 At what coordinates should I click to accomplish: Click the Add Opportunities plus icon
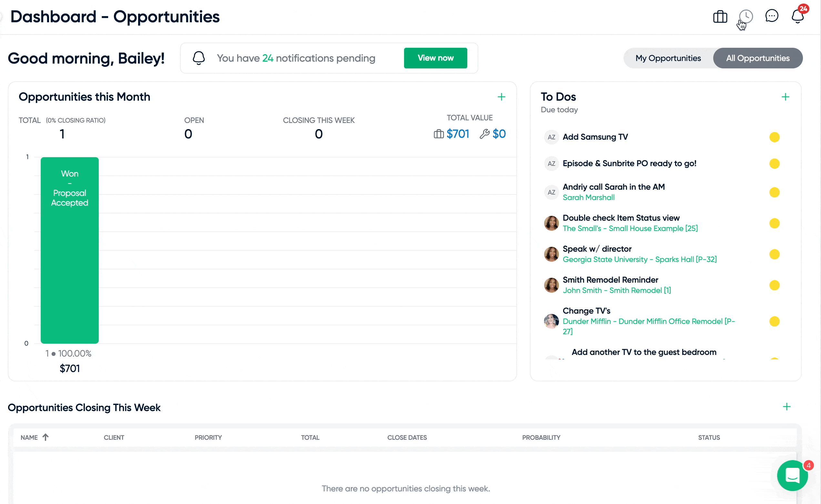[x=502, y=97]
